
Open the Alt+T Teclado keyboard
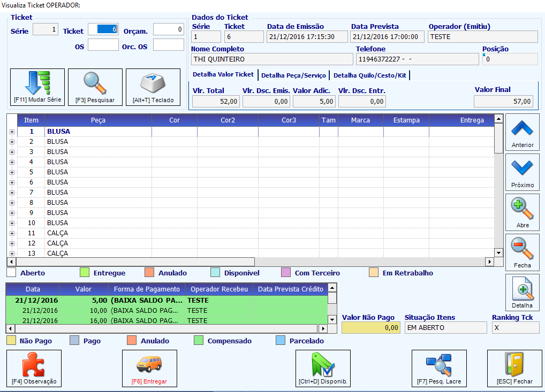point(153,87)
